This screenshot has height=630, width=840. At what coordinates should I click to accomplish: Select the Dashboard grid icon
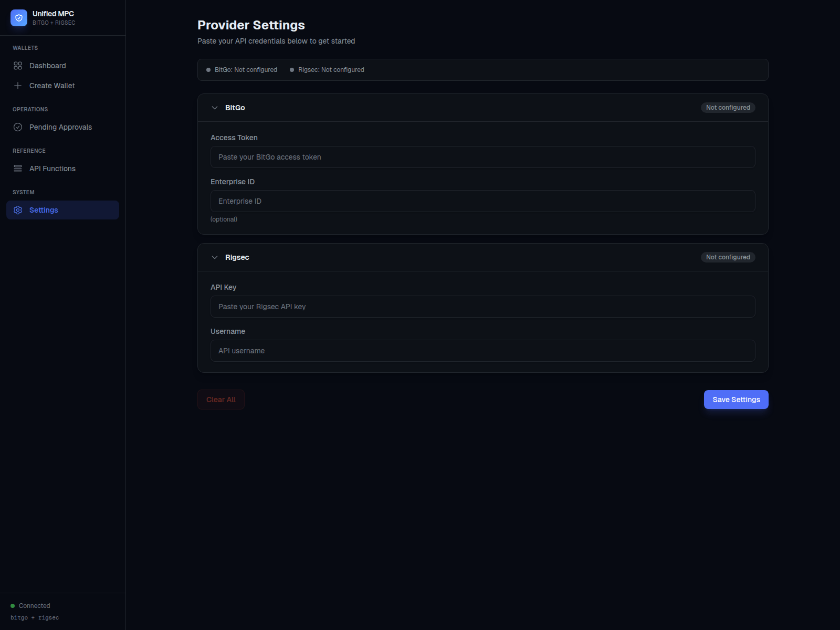coord(18,66)
